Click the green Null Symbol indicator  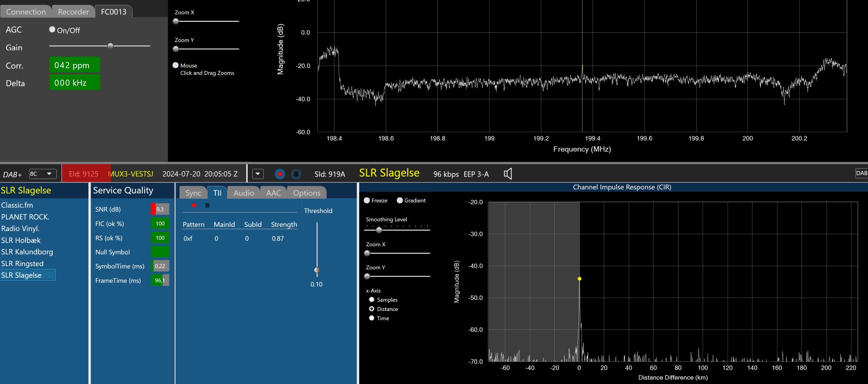click(160, 252)
